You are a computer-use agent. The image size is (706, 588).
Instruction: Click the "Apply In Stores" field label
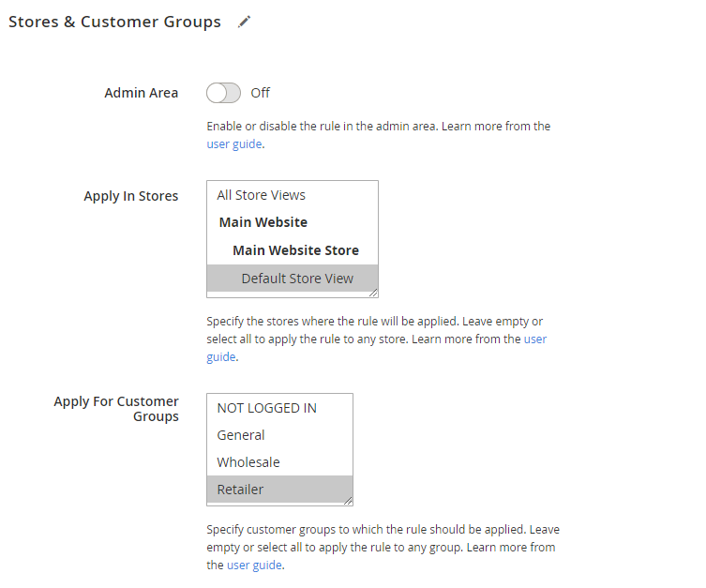click(x=130, y=196)
